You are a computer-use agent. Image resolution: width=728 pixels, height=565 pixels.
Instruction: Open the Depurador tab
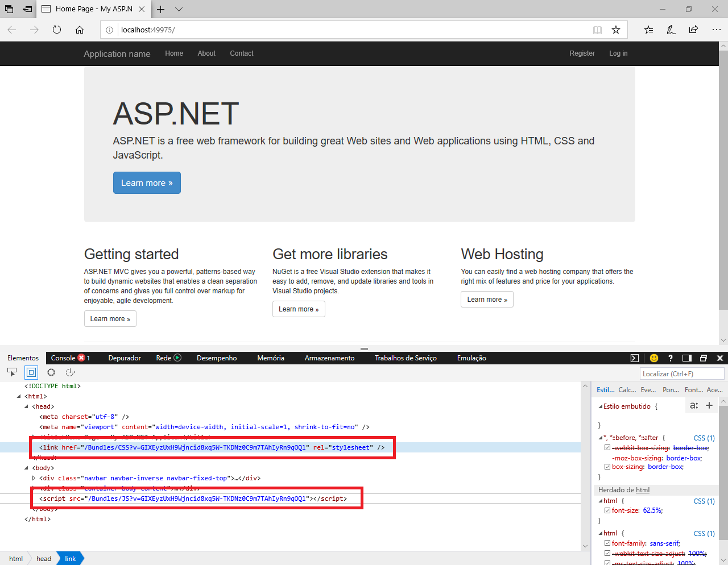tap(125, 358)
